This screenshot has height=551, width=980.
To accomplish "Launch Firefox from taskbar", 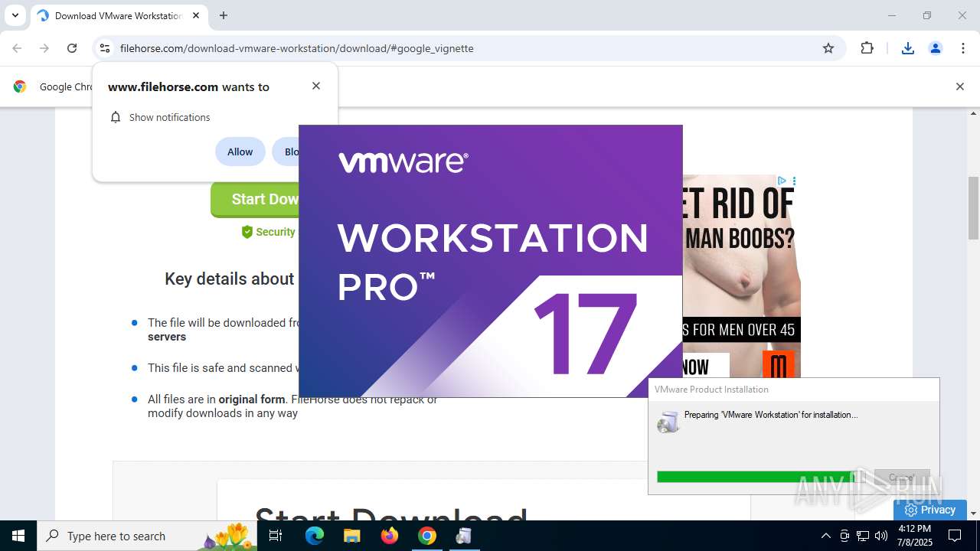I will pyautogui.click(x=389, y=536).
